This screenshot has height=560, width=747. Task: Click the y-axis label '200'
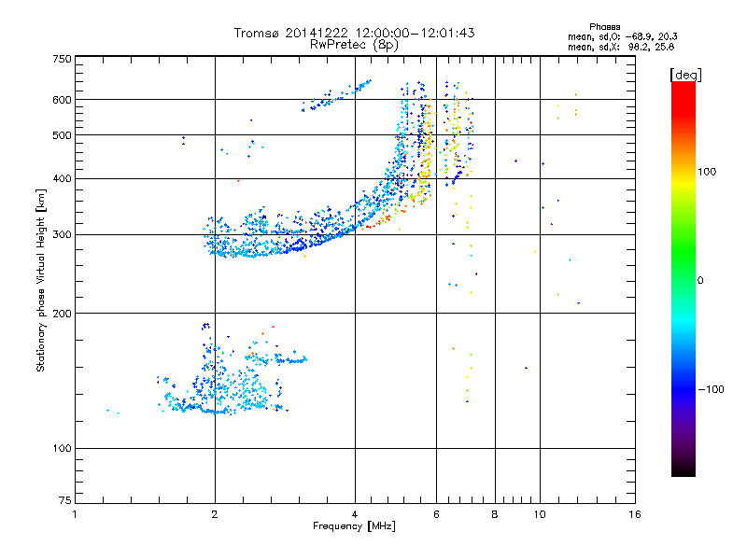click(x=62, y=314)
